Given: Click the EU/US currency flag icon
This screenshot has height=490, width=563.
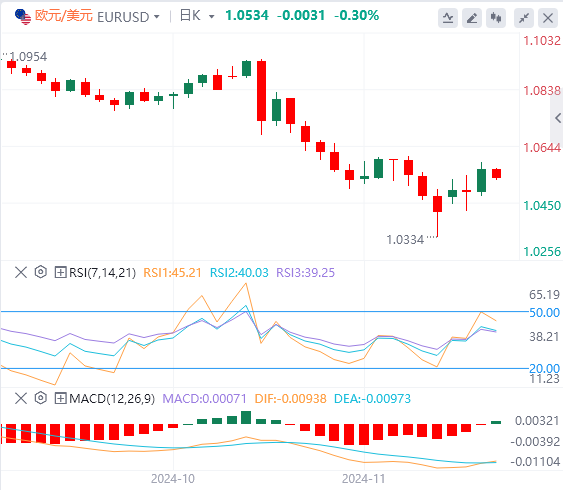Looking at the screenshot, I should point(23,17).
